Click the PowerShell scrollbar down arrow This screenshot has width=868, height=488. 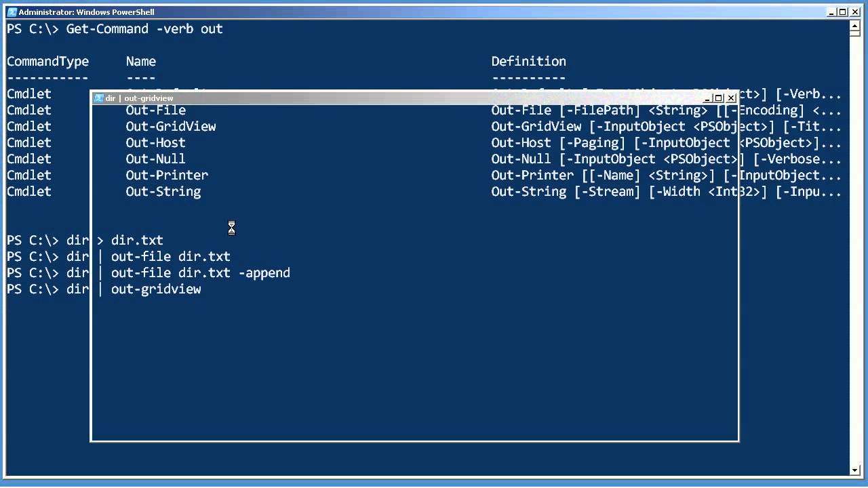tap(855, 470)
